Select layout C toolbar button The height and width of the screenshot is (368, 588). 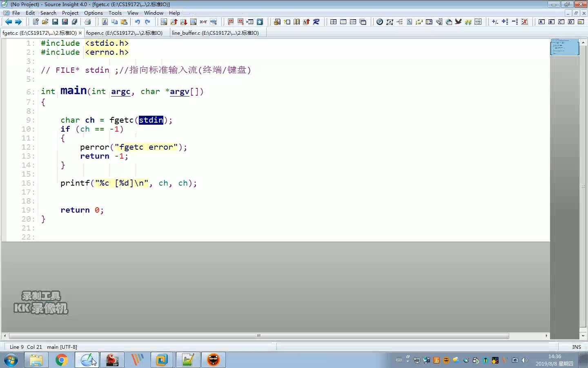(561, 22)
